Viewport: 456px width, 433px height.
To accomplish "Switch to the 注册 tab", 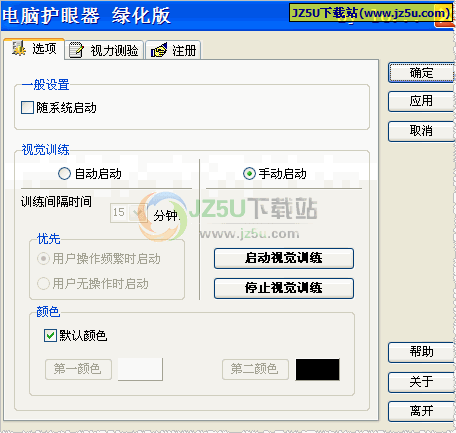I will point(173,50).
